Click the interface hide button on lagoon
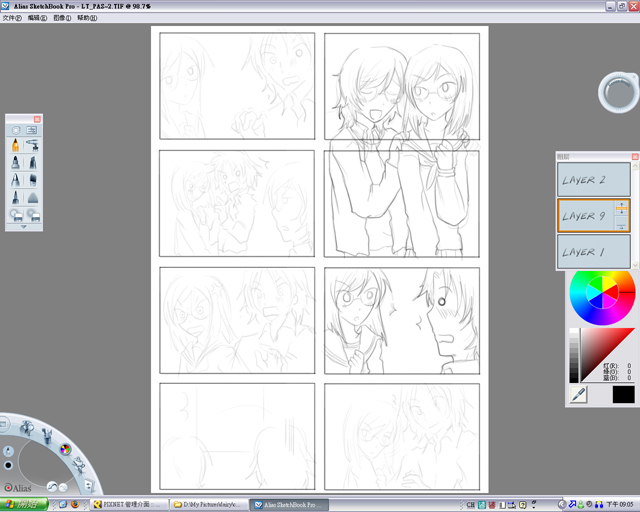The height and width of the screenshot is (512, 640). pos(3,424)
